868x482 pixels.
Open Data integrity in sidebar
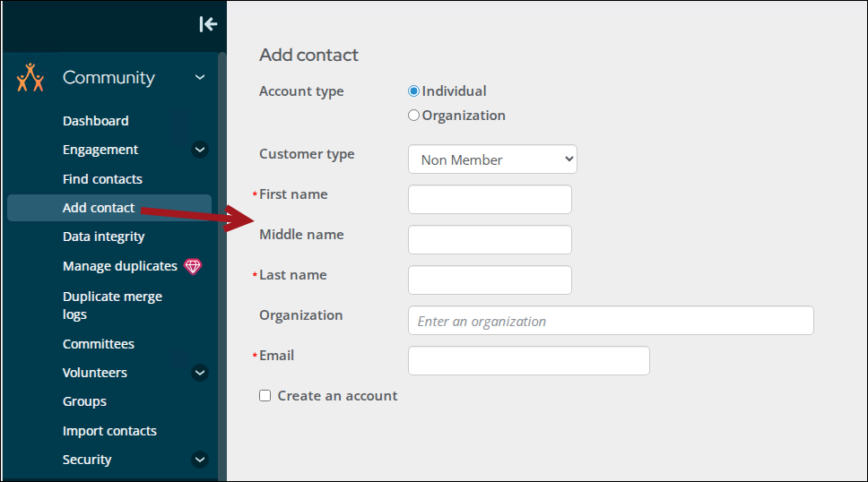click(x=103, y=237)
